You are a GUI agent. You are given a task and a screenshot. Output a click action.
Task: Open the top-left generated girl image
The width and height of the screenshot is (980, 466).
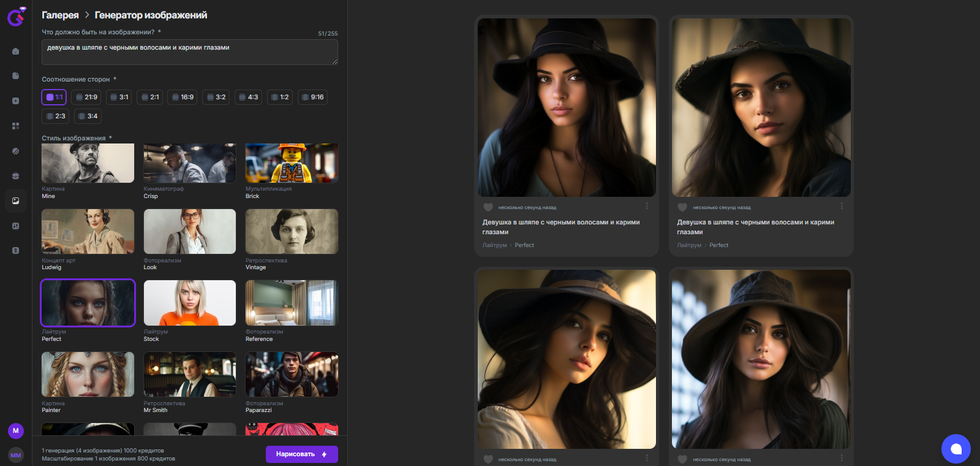567,107
